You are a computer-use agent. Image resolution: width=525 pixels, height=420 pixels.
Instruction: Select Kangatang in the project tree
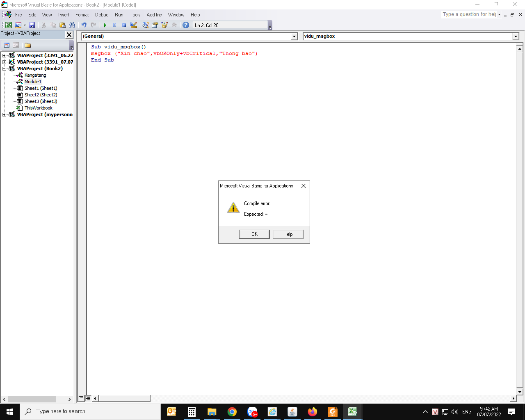(x=35, y=75)
